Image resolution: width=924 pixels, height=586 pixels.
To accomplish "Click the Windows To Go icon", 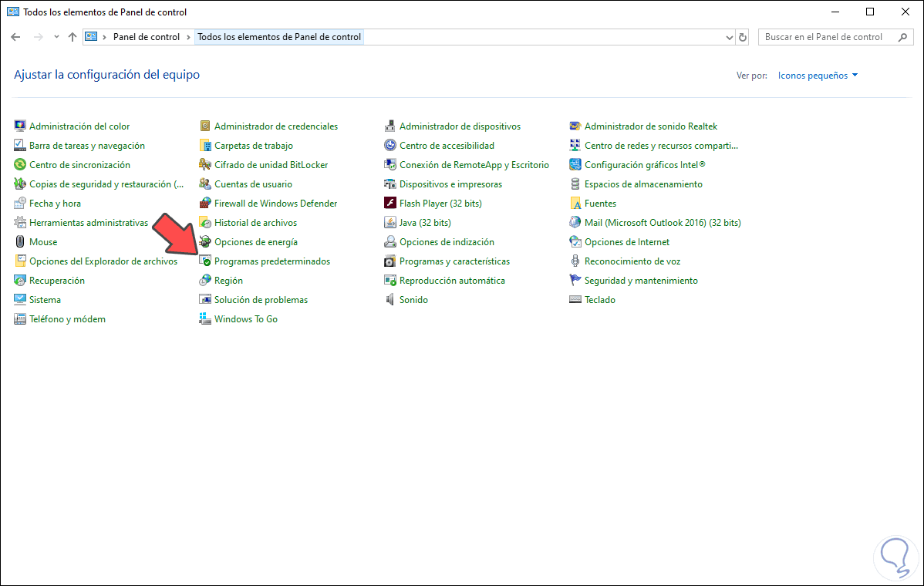I will [205, 319].
